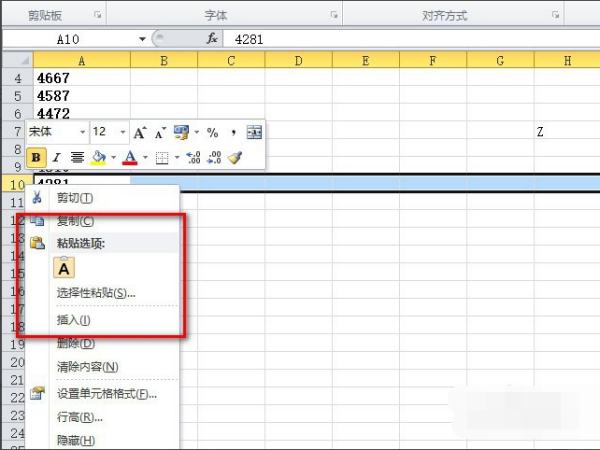Viewport: 600px width, 450px height.
Task: Click cell containing 4667
Action: (82, 78)
